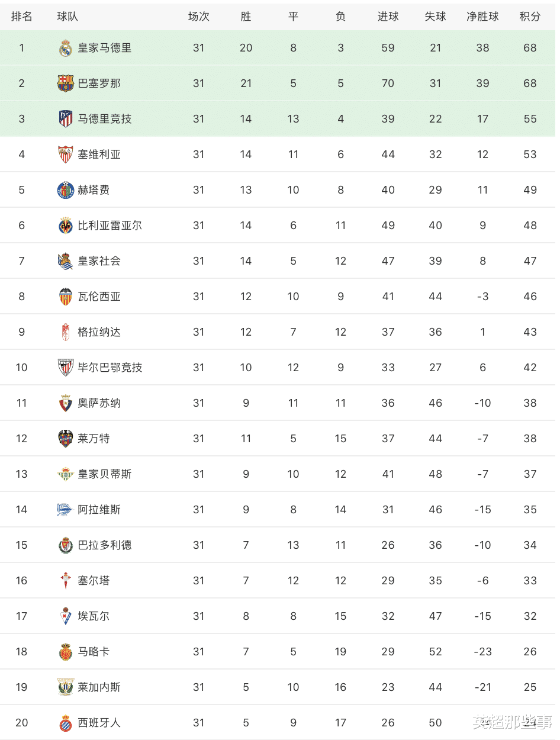Click the Real Betis crest icon

(65, 474)
